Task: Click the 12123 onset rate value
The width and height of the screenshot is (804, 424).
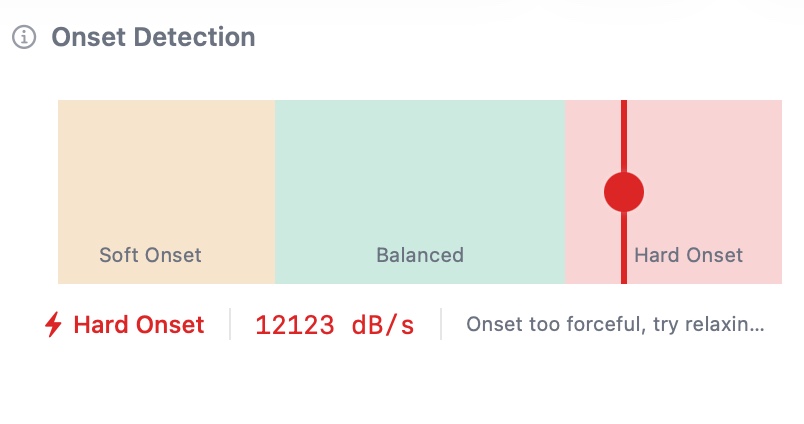Action: 294,325
